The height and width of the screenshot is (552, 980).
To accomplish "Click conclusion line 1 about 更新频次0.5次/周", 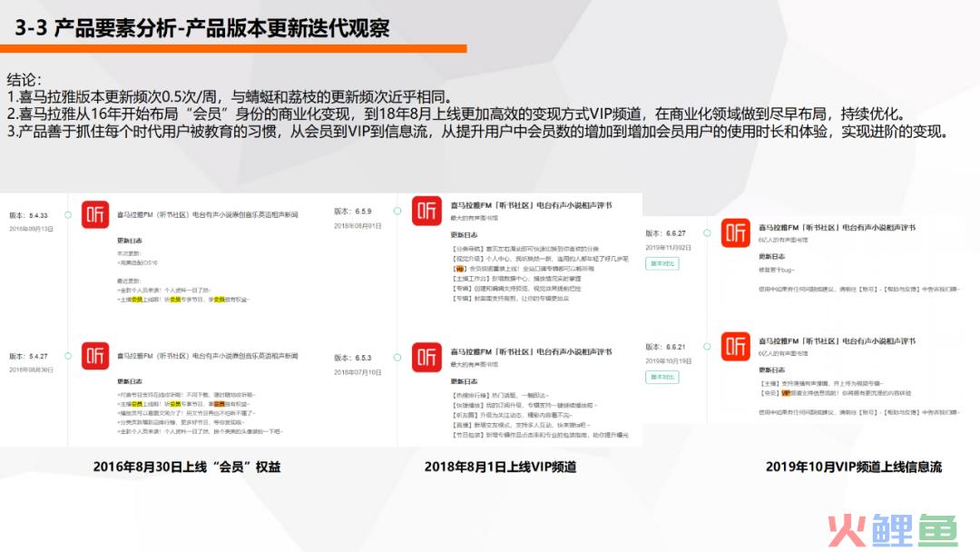I will (230, 97).
